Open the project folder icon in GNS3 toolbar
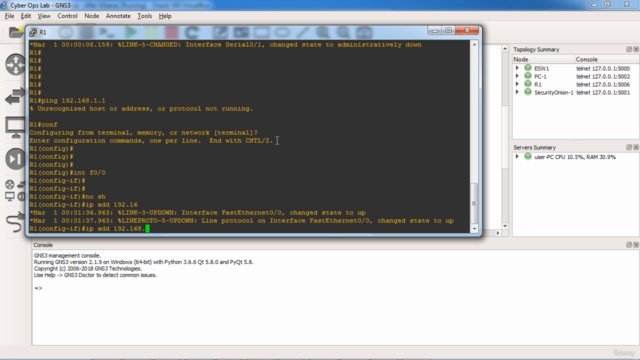 pos(16,32)
